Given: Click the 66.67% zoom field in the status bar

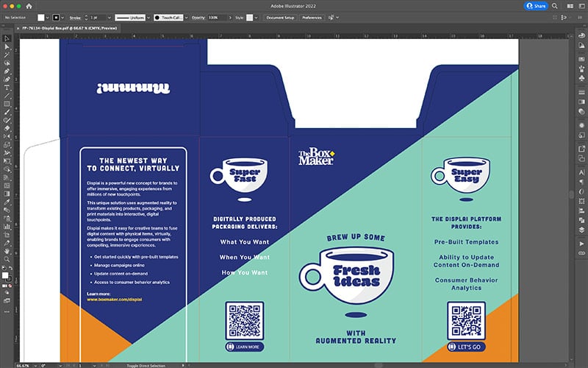Looking at the screenshot, I should (24, 365).
